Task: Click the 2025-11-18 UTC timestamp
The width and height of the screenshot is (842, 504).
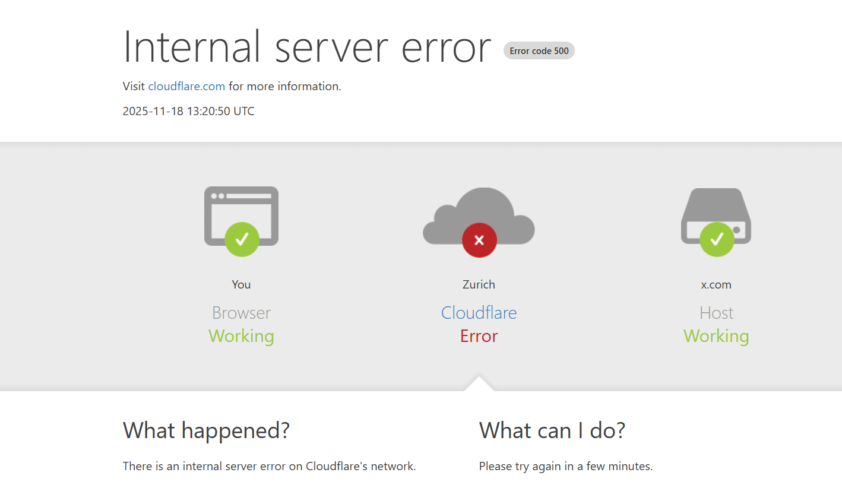Action: [x=188, y=111]
